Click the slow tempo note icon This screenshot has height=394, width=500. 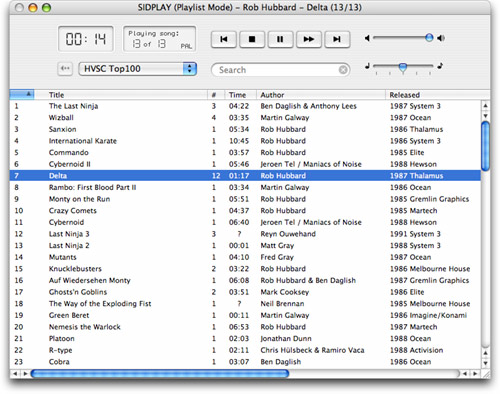click(x=367, y=66)
